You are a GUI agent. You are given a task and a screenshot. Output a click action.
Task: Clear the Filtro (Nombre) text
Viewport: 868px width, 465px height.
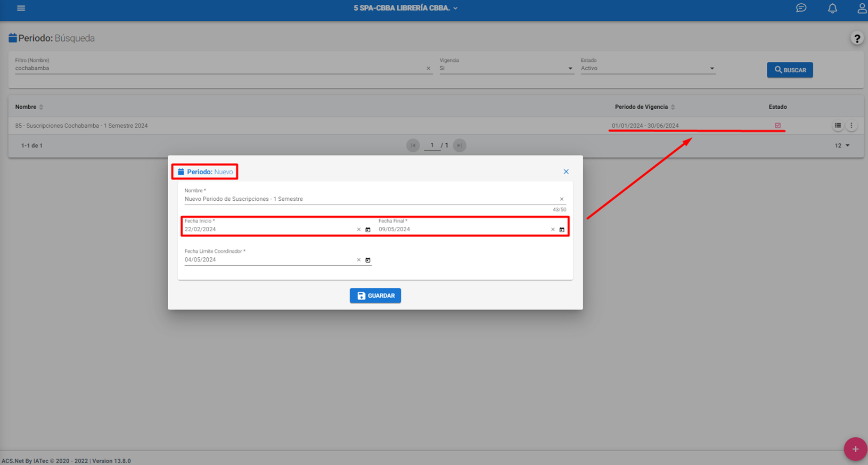[x=428, y=68]
